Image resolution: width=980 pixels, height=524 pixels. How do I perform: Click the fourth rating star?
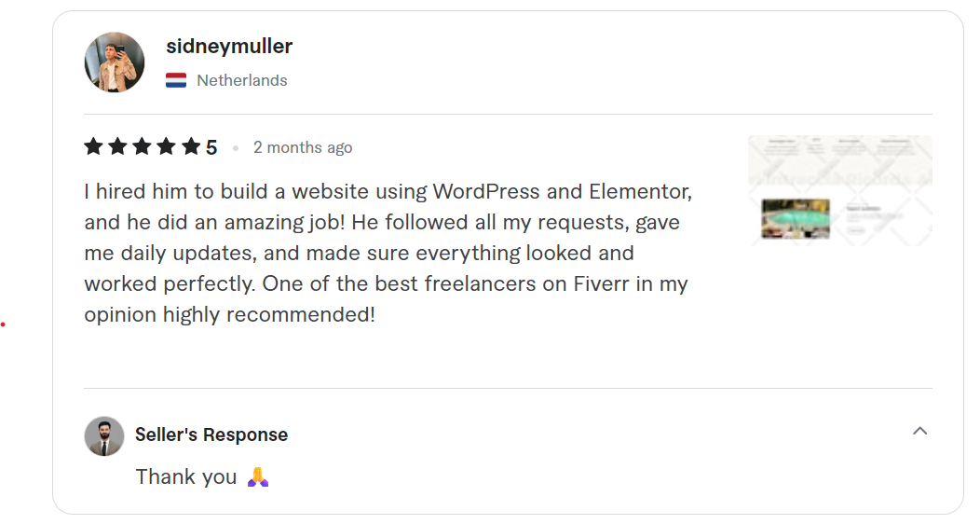click(166, 146)
